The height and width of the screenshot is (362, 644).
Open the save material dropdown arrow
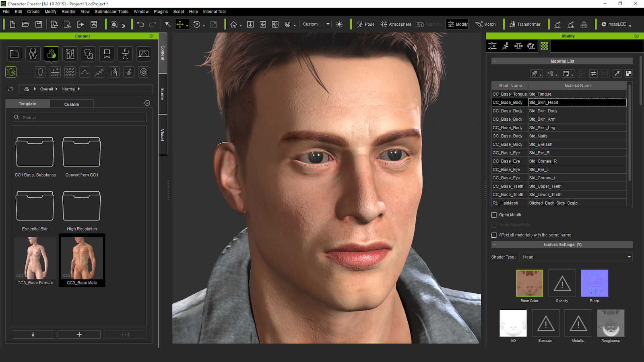(572, 75)
